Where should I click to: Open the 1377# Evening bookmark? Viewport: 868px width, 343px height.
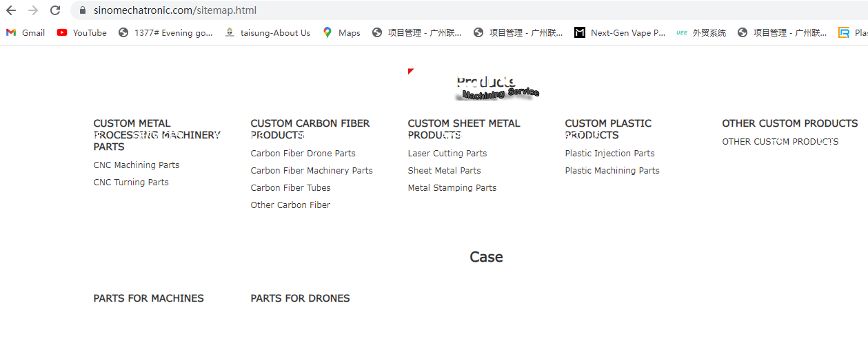[165, 32]
